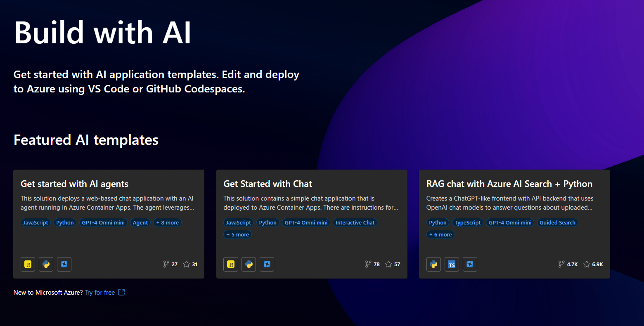
Task: Open the Get Started with Chat template
Action: point(268,184)
